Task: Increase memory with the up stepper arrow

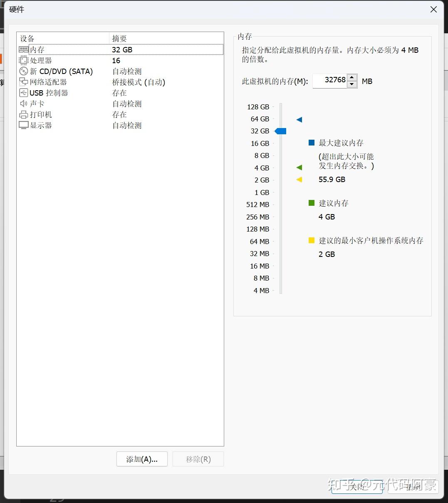Action: (352, 77)
